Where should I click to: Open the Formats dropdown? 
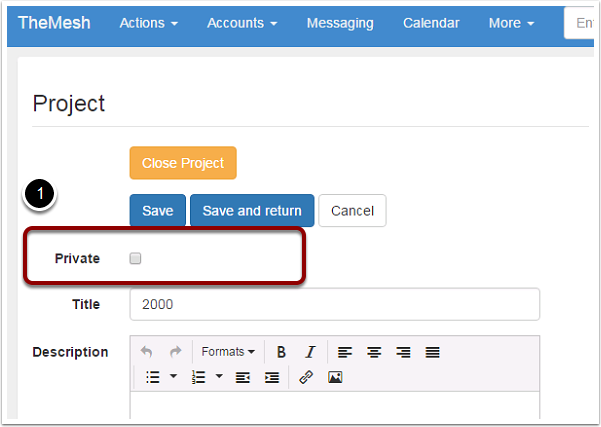(228, 351)
